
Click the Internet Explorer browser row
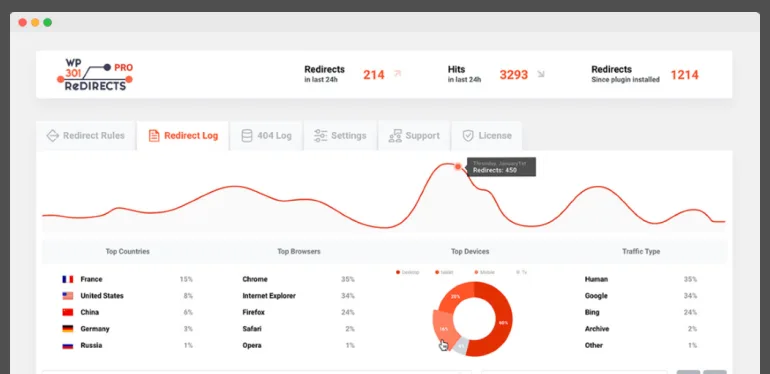[x=299, y=296]
